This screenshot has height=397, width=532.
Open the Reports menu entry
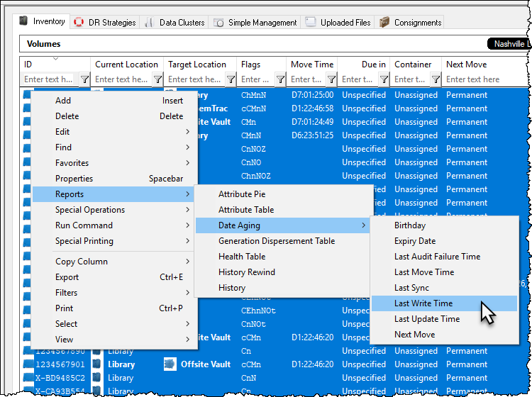coord(113,194)
